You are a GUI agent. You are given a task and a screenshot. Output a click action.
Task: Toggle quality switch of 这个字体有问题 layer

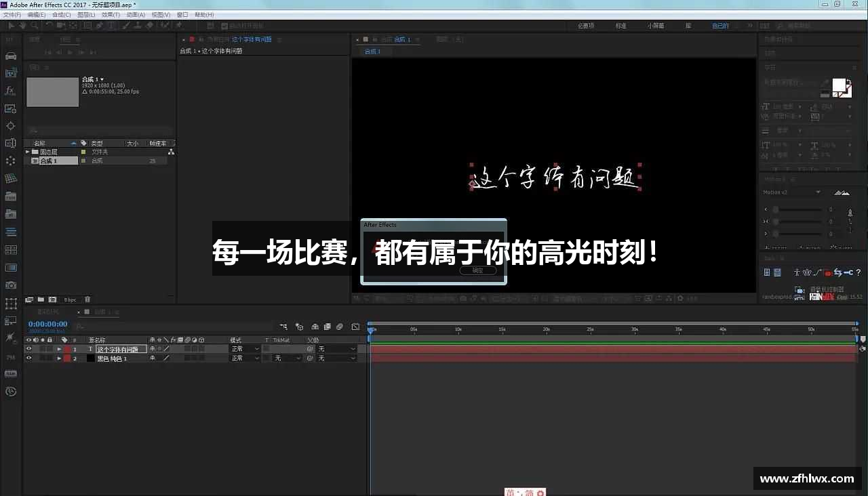[166, 349]
